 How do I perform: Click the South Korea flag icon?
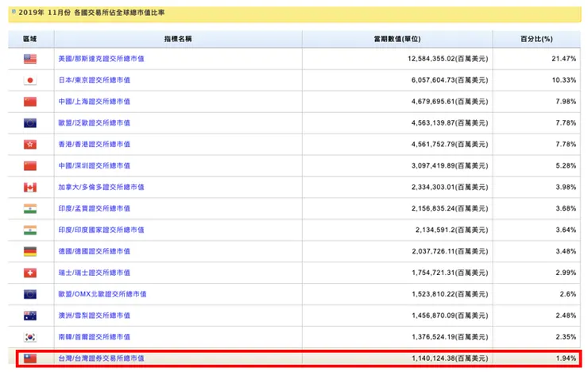pyautogui.click(x=30, y=337)
